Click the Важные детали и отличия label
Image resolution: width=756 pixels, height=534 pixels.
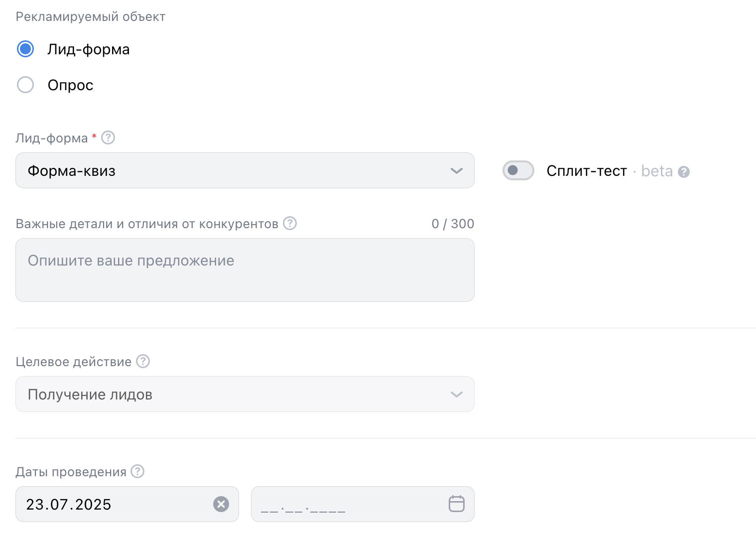click(x=147, y=224)
